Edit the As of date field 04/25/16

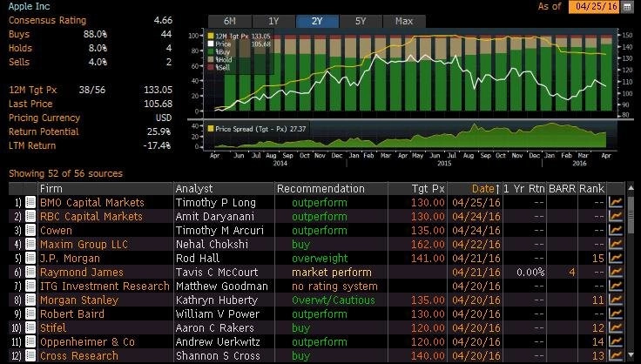594,7
